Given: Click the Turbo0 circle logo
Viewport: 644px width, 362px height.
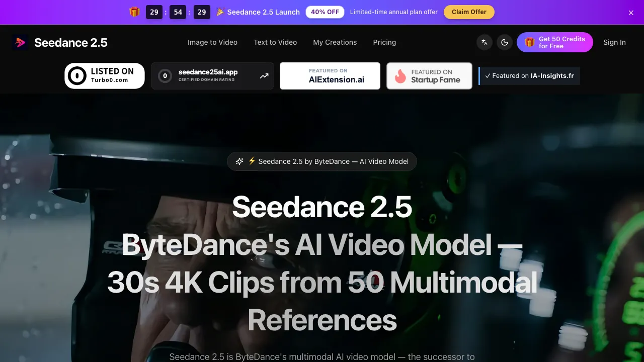Looking at the screenshot, I should click(x=77, y=76).
